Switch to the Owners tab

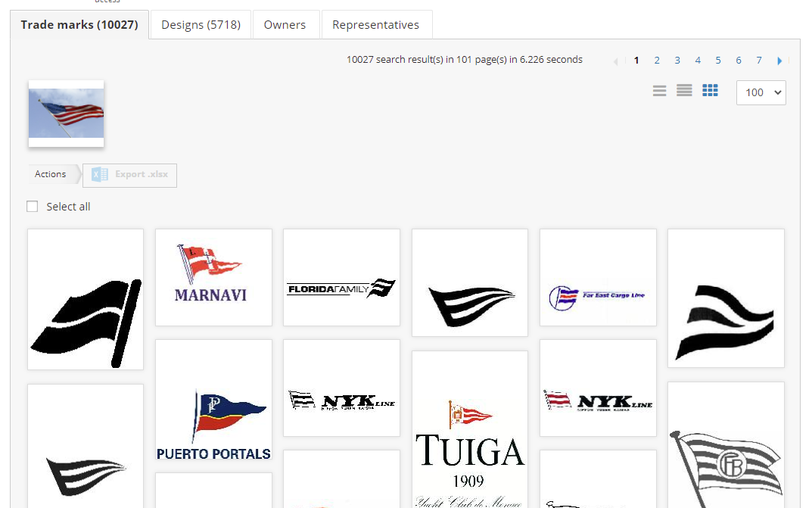click(285, 25)
